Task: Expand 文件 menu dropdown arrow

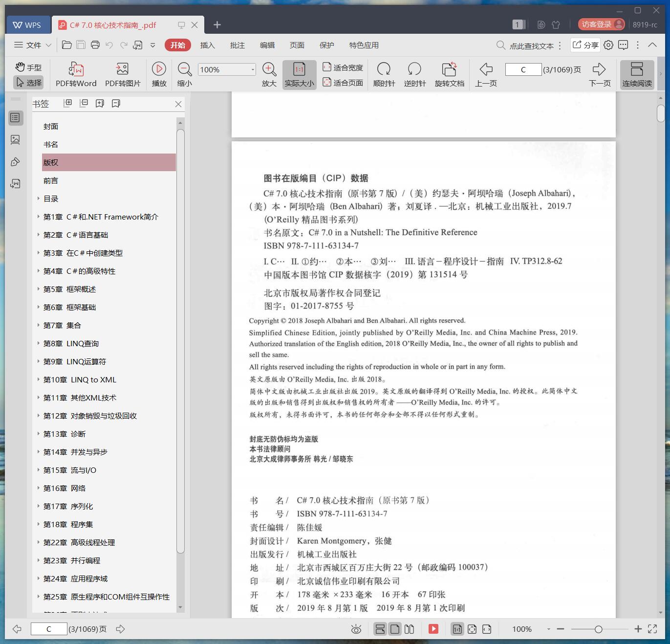Action: pyautogui.click(x=48, y=45)
